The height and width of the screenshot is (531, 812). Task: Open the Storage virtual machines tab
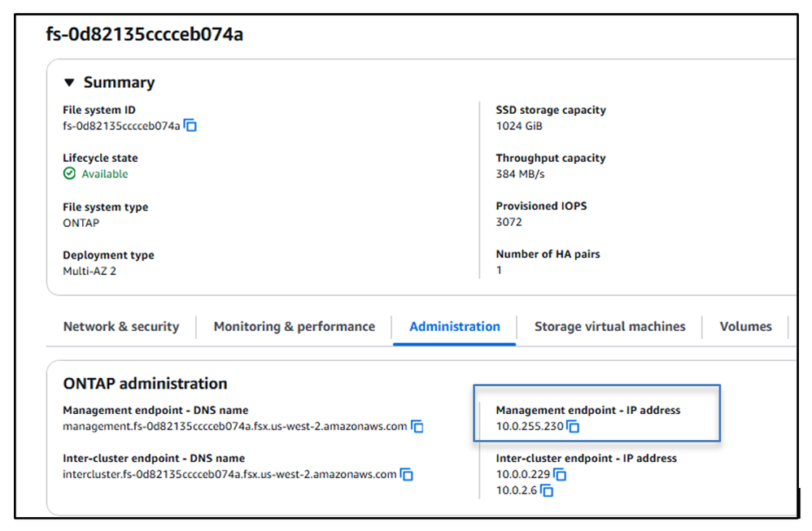pyautogui.click(x=609, y=327)
